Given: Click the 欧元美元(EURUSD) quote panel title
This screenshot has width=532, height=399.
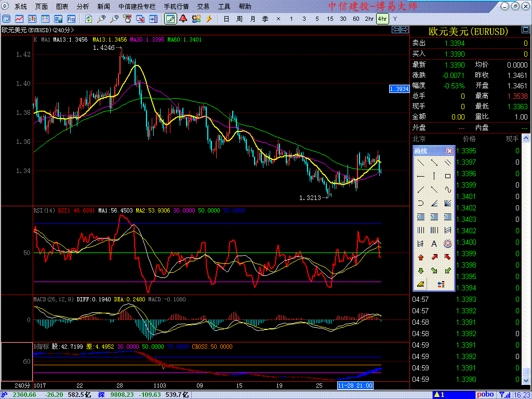Looking at the screenshot, I should [468, 32].
